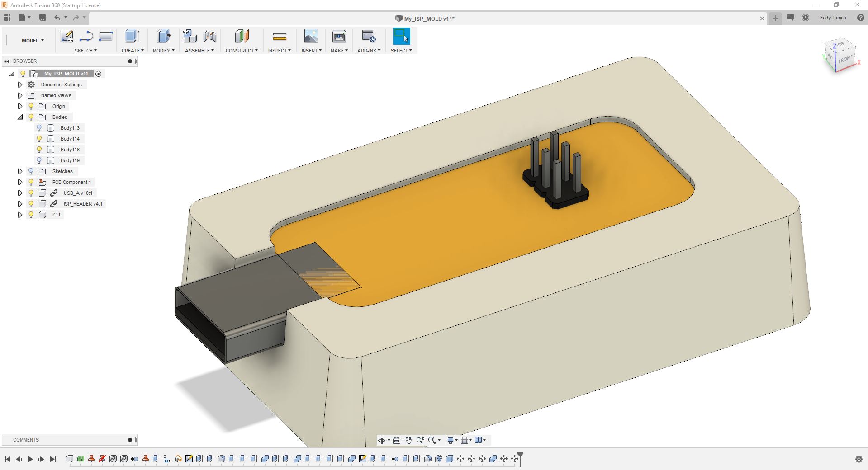Collapse the Browser panel arrows
The width and height of the screenshot is (868, 470).
pyautogui.click(x=7, y=61)
